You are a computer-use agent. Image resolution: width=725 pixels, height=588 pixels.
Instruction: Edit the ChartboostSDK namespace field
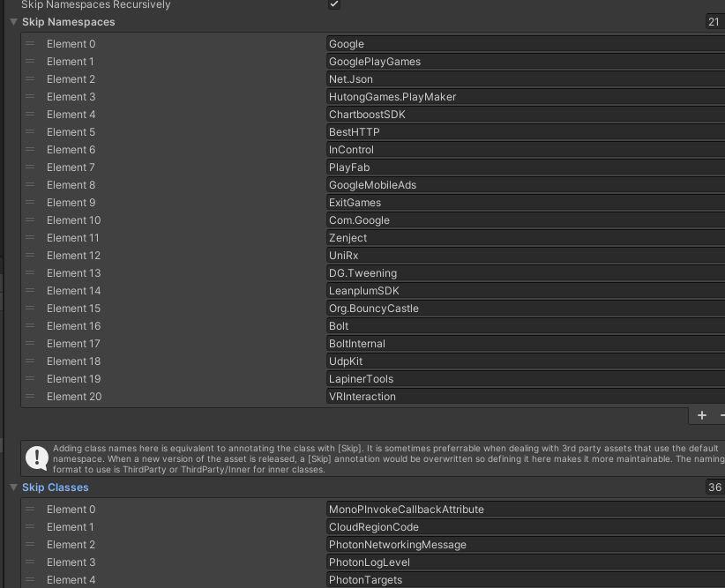[x=526, y=115]
